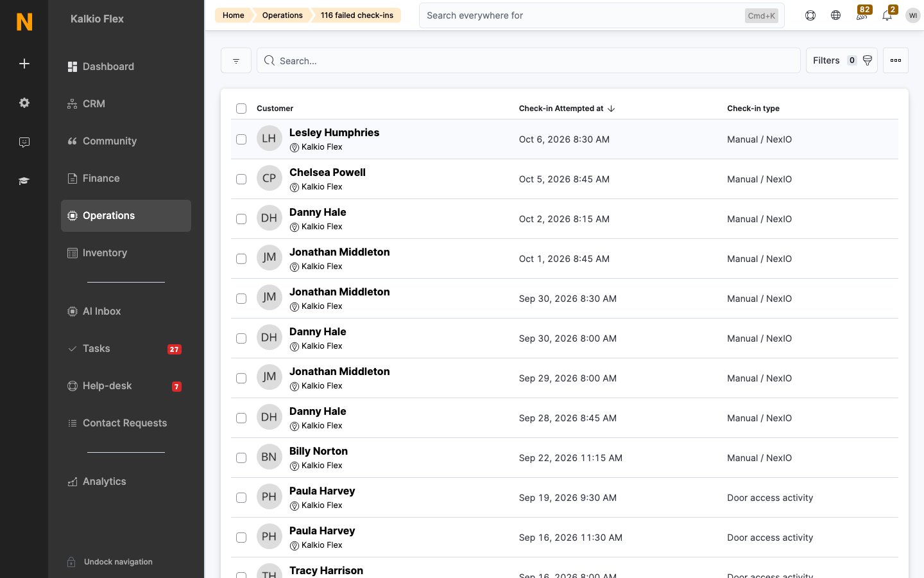Click the Home breadcrumb
924x578 pixels.
point(234,15)
